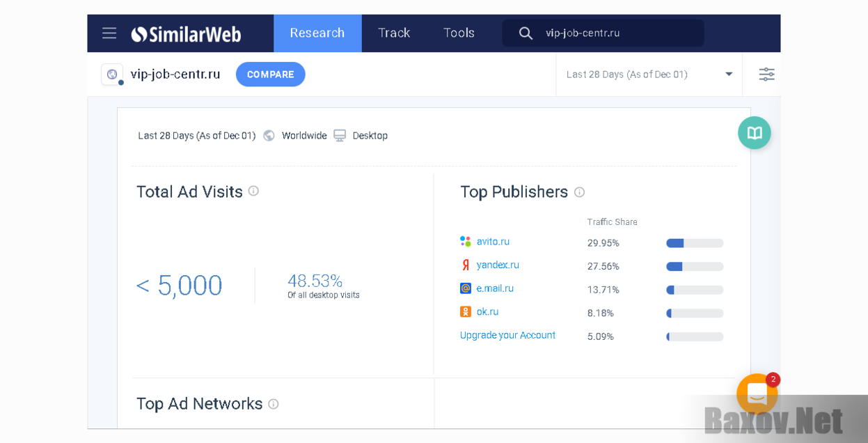The image size is (868, 443).
Task: Open the ok.ru publisher link
Action: 487,312
